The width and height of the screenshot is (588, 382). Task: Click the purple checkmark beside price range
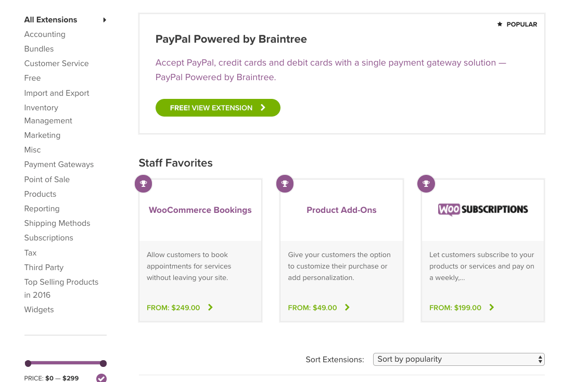pos(101,378)
